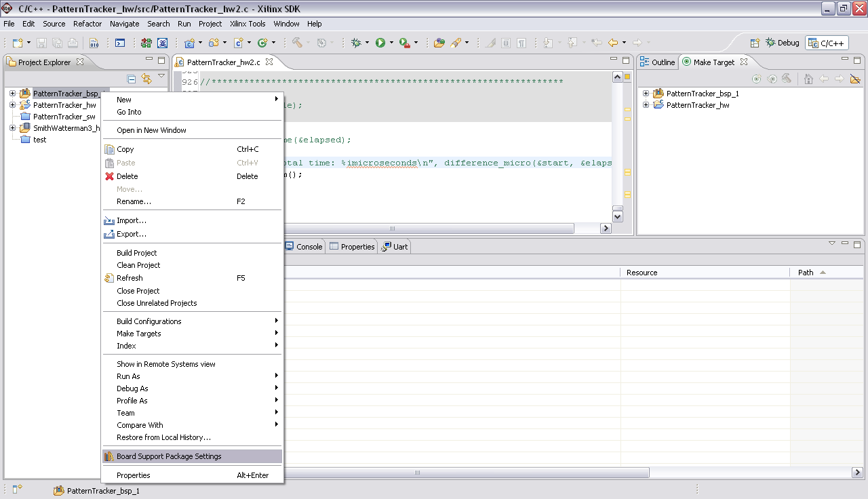Screen dimensions: 868x499
Task: Toggle hide-empty-folders icon in Make Target
Action: pos(854,79)
